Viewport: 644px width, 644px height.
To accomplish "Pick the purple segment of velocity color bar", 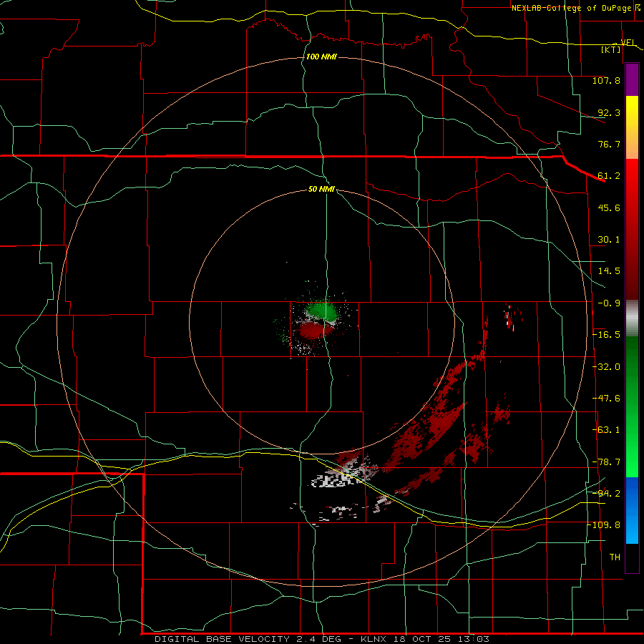I will [632, 79].
